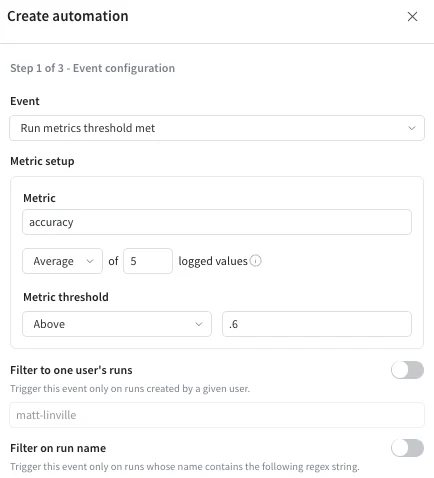Select the logged values count field showing 5
This screenshot has width=434, height=478.
[x=148, y=261]
